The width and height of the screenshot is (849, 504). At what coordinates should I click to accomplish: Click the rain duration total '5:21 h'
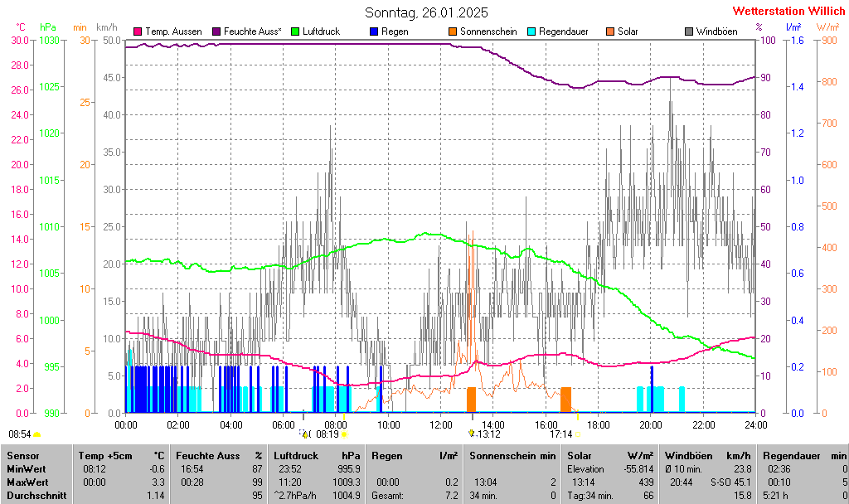(776, 496)
